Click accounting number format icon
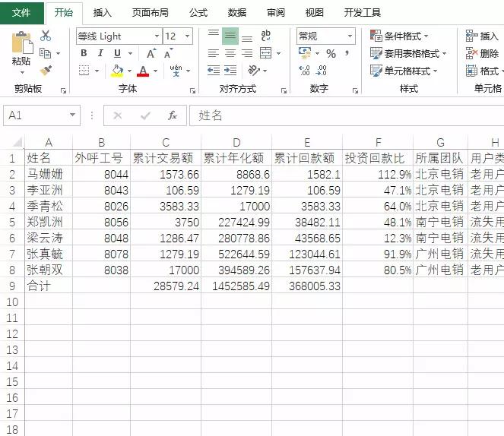Viewport: 504px width, 436px height. [x=305, y=53]
